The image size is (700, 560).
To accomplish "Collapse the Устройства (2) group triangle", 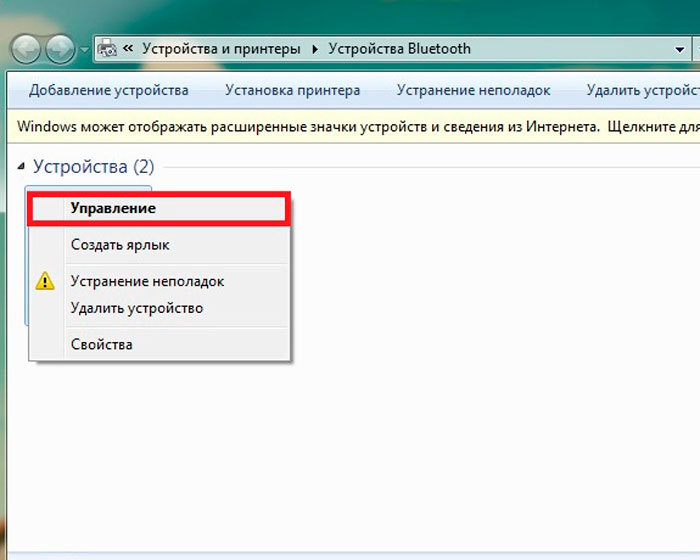I will pyautogui.click(x=22, y=167).
